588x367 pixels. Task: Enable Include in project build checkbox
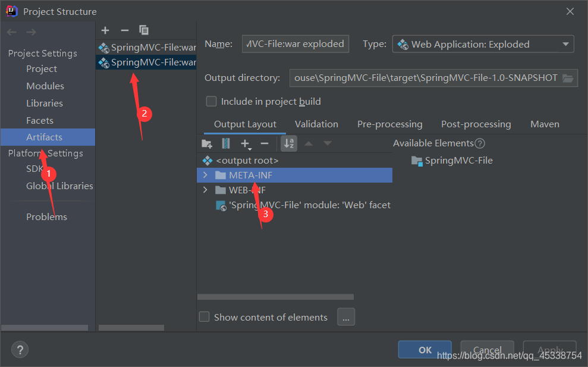click(x=212, y=101)
